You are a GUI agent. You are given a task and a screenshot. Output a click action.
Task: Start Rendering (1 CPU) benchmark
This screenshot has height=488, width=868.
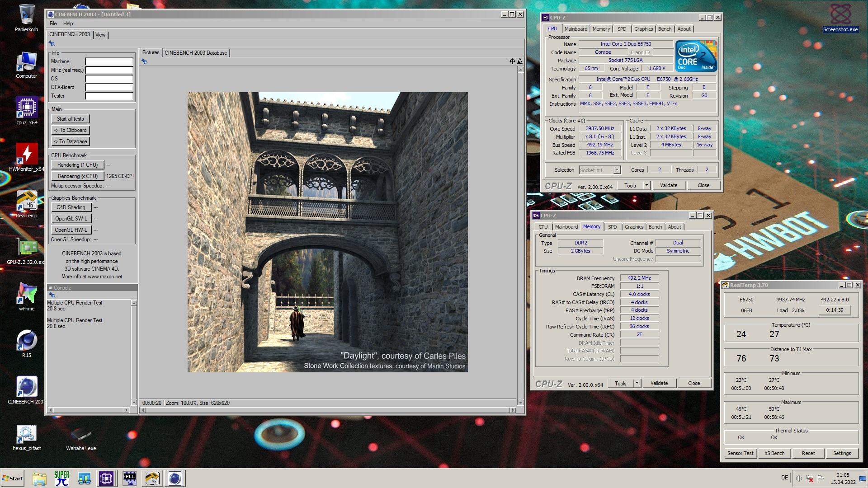[x=77, y=165]
